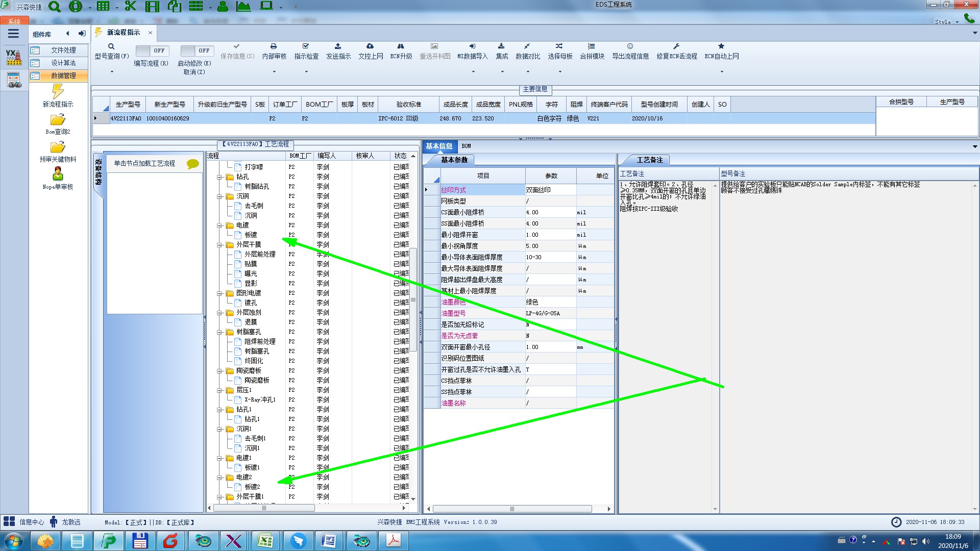Image resolution: width=980 pixels, height=551 pixels.
Task: Click 指示检查 checkbox icon in toolbar
Action: pos(306,46)
